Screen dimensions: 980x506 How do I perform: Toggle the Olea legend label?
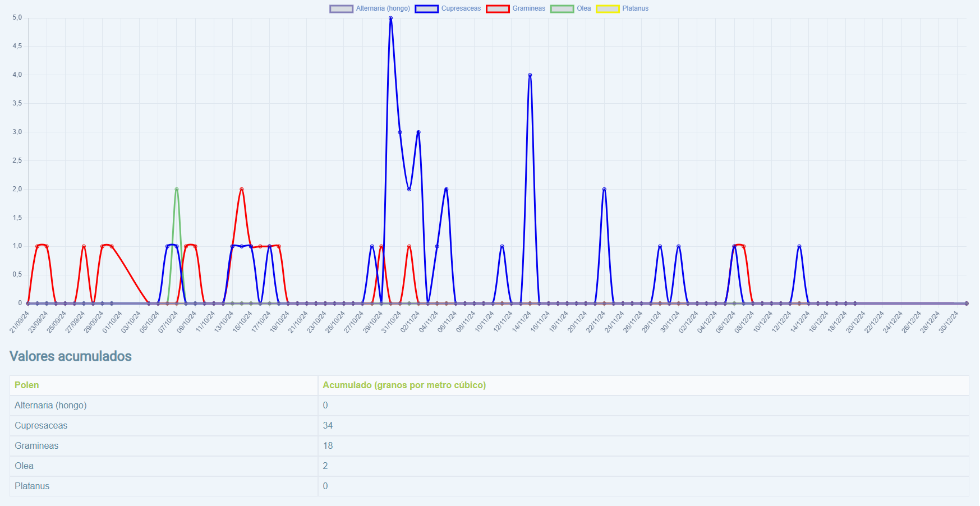tap(583, 8)
